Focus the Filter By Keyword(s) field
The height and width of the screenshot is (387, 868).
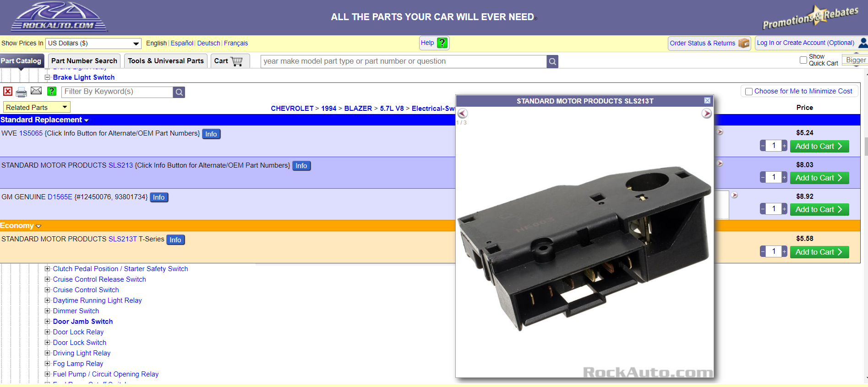(117, 92)
